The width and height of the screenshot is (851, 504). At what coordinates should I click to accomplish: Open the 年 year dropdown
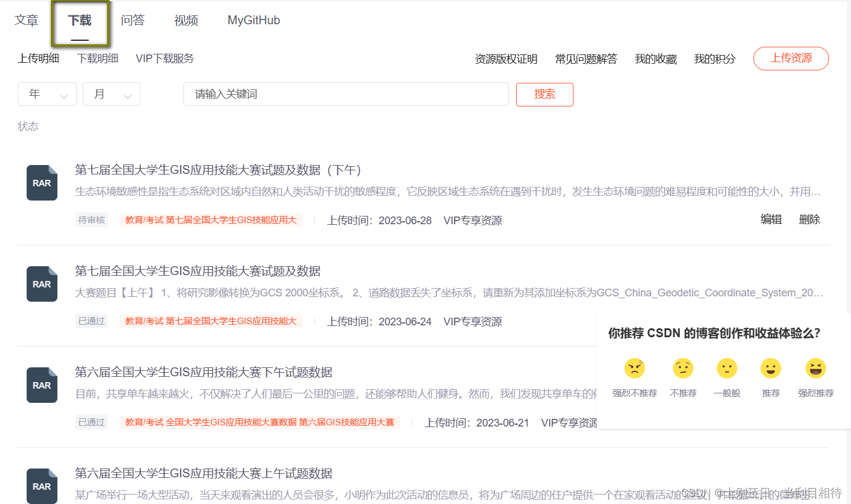(47, 94)
